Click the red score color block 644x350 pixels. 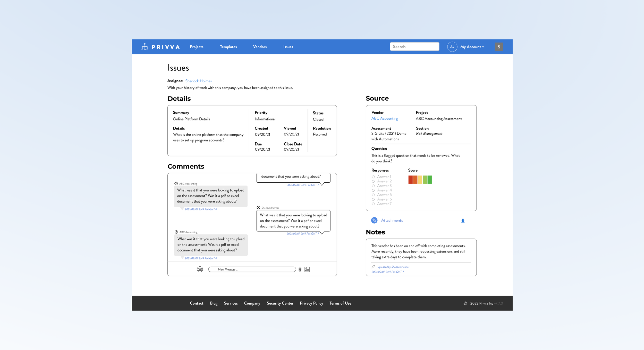410,180
